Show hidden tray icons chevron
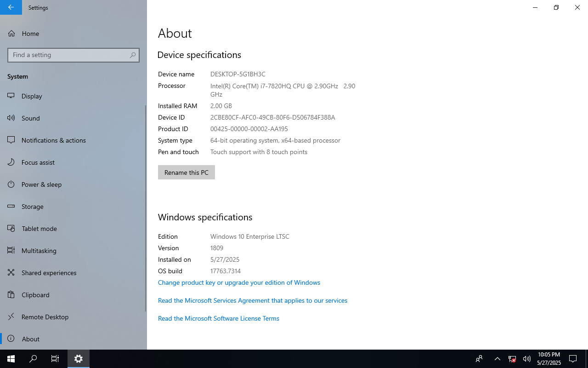This screenshot has width=588, height=368. [x=498, y=359]
